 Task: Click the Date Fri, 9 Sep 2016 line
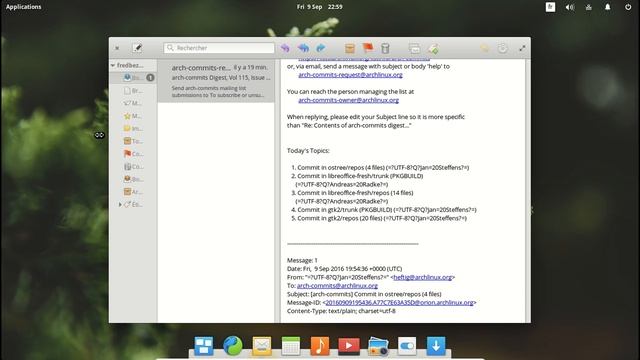click(344, 269)
